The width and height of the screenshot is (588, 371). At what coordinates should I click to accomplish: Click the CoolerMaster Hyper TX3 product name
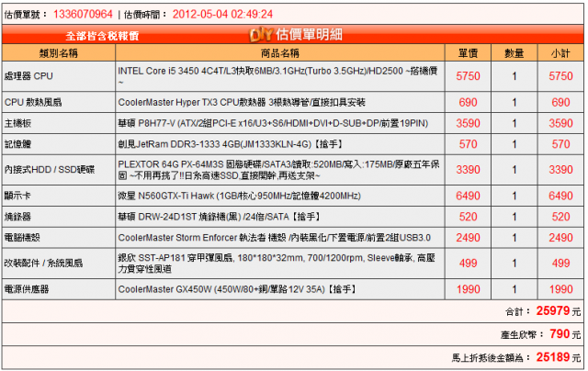(242, 102)
